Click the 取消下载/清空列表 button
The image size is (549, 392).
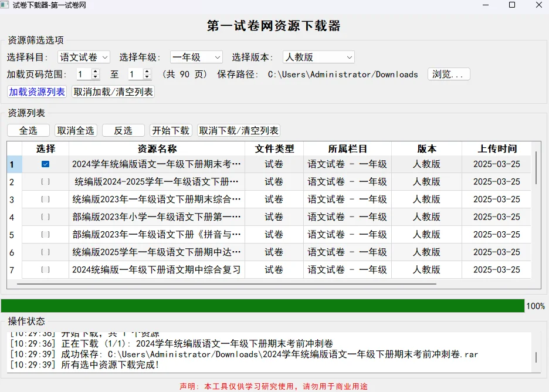click(x=239, y=131)
